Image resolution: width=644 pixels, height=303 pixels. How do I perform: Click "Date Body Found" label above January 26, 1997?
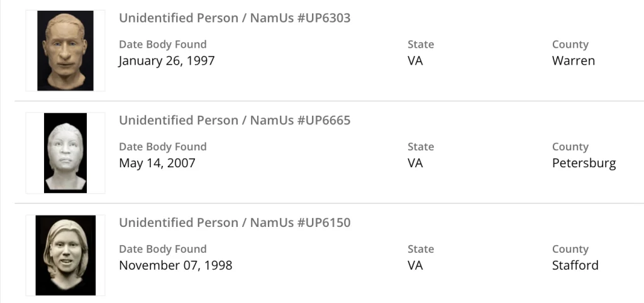162,45
